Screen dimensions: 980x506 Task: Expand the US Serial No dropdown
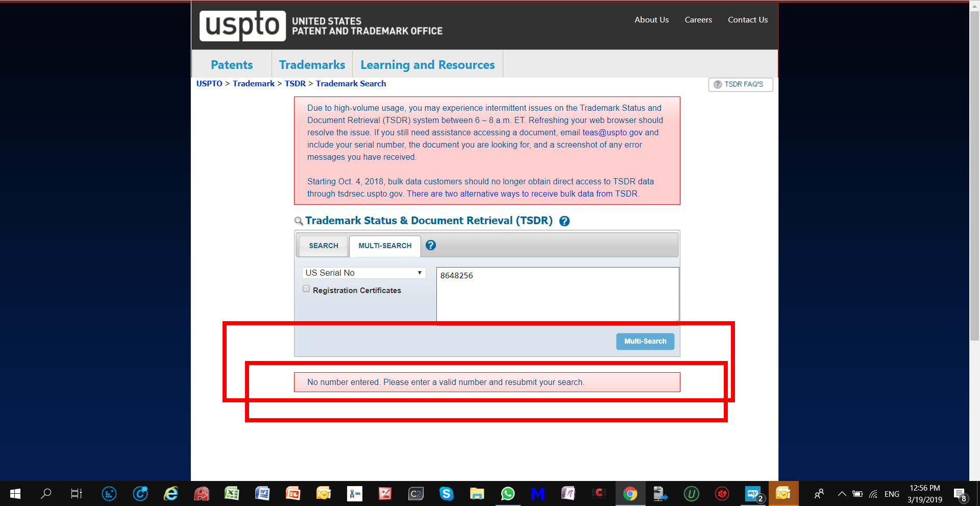(x=364, y=273)
